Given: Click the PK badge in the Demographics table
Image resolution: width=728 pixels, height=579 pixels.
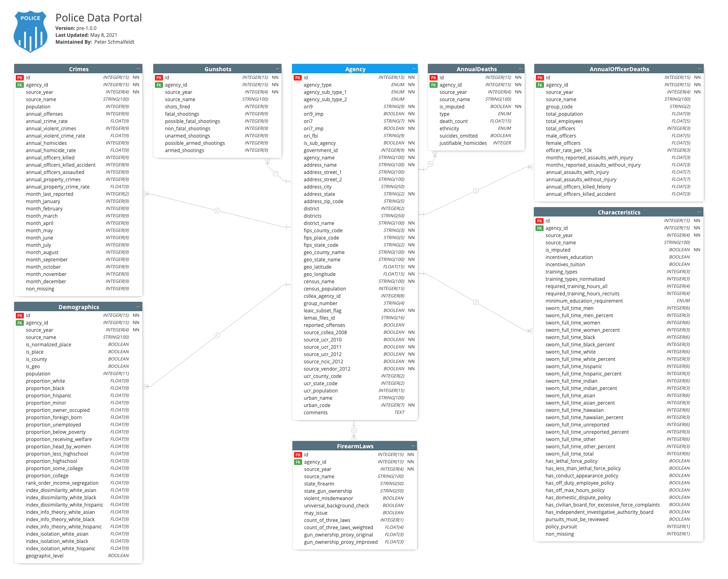Looking at the screenshot, I should click(x=20, y=316).
